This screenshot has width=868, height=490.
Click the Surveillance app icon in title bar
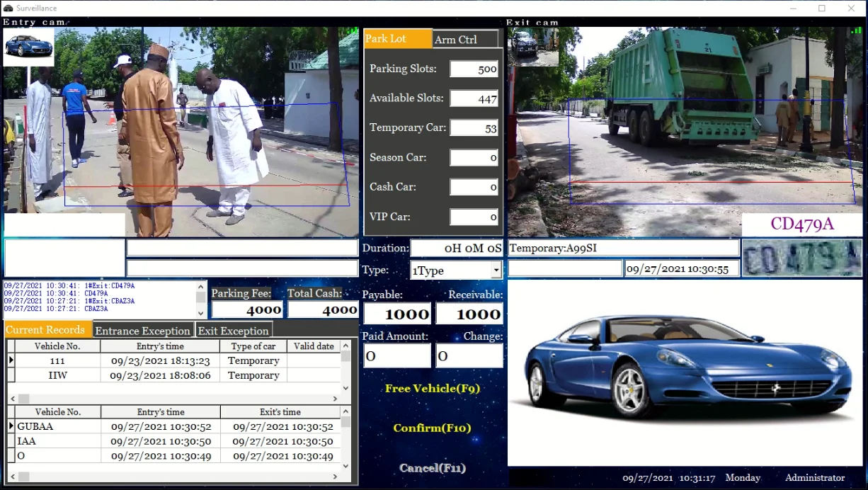pyautogui.click(x=8, y=8)
